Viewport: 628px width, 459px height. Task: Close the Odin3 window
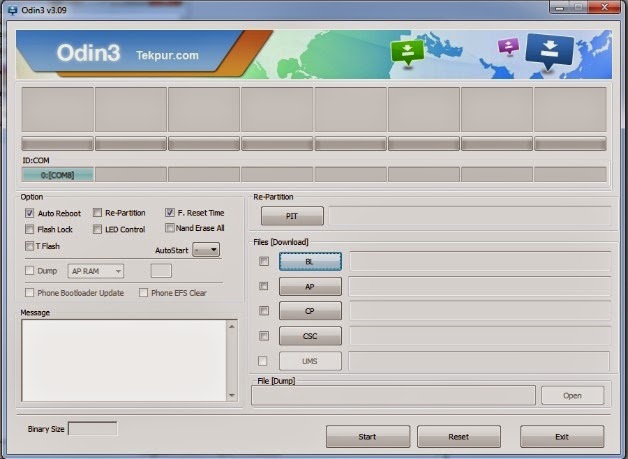[x=604, y=7]
